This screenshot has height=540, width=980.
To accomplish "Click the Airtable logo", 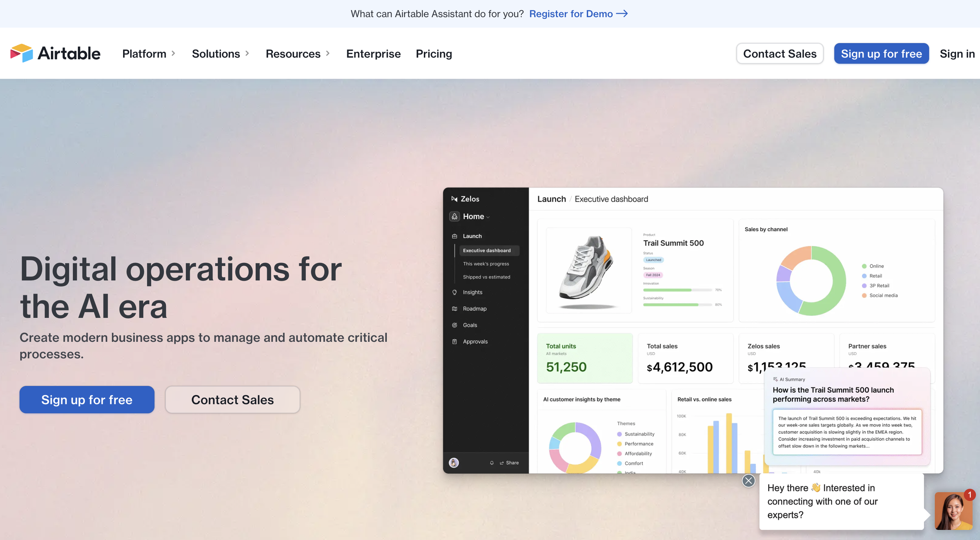I will click(55, 53).
